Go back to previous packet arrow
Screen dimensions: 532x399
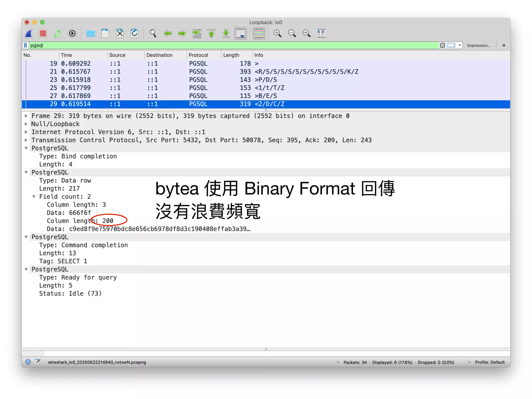[168, 33]
